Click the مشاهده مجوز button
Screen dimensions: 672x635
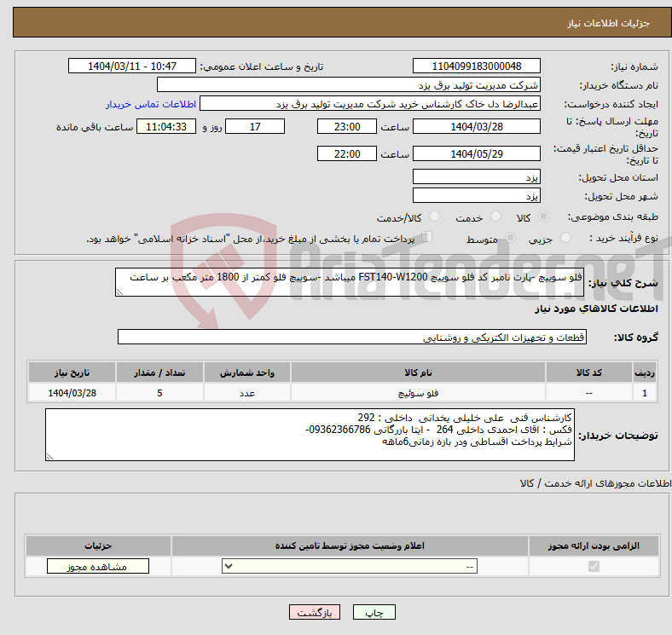98,567
